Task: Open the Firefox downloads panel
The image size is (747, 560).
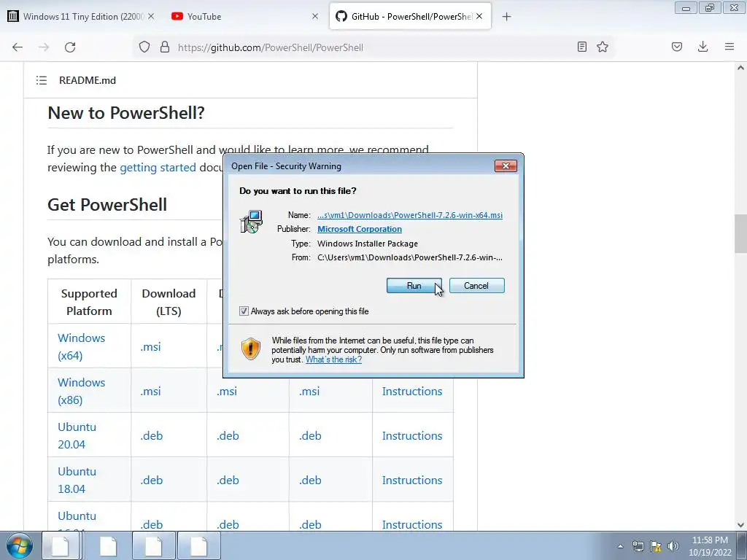Action: [703, 47]
